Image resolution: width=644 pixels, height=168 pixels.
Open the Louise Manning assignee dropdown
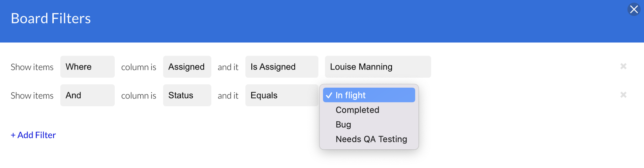(x=378, y=67)
